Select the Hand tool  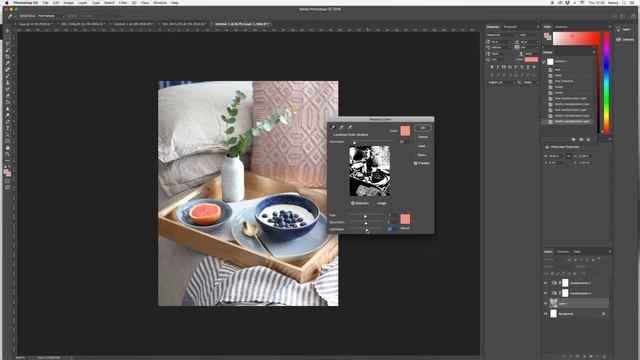(x=7, y=148)
